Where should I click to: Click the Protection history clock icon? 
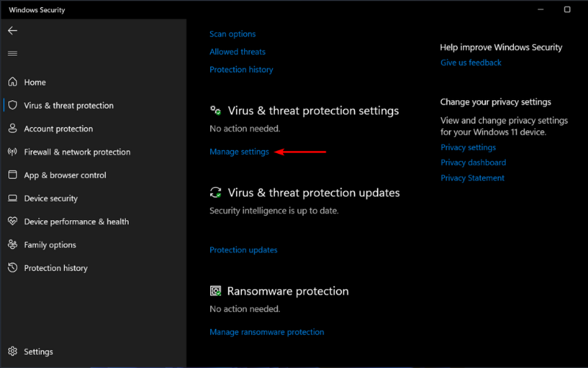tap(12, 268)
